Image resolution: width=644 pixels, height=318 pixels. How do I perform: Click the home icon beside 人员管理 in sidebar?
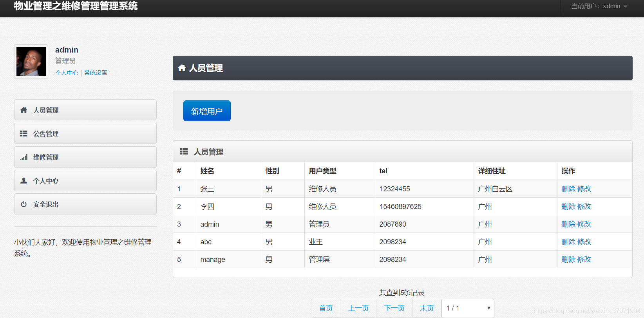tap(24, 110)
